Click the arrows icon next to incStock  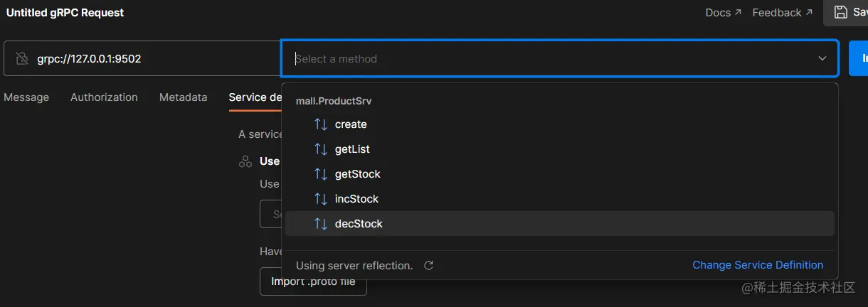[x=321, y=199]
